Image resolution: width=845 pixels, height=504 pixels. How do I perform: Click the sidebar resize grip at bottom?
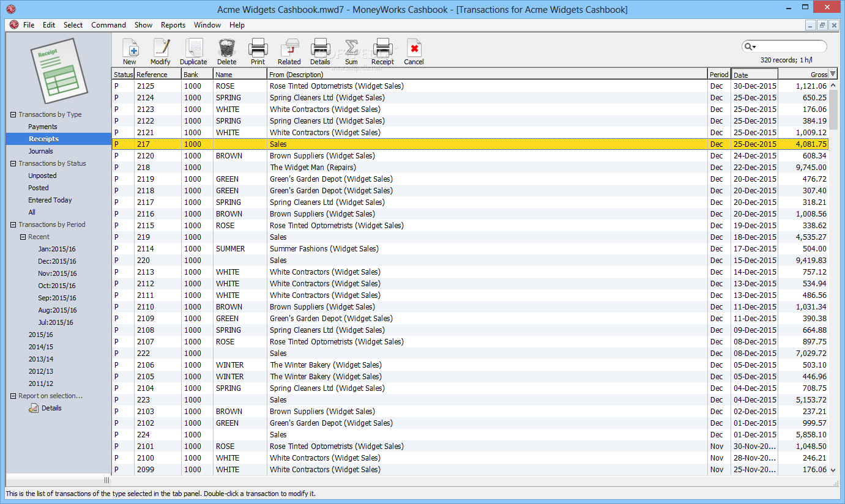(106, 480)
